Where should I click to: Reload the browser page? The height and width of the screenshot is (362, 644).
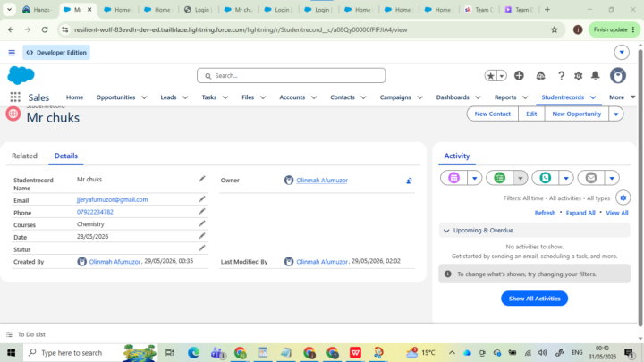coord(45,29)
